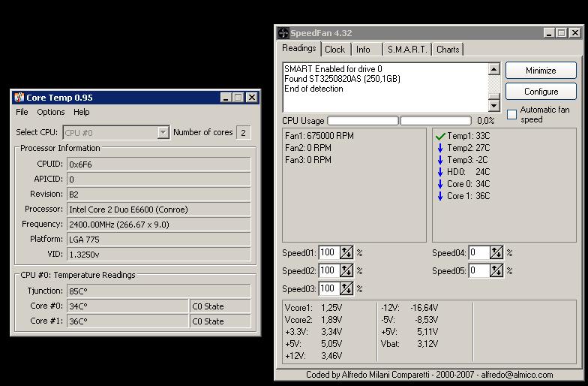The width and height of the screenshot is (588, 386).
Task: Enable the Automatic fan speed checkbox
Action: [512, 114]
